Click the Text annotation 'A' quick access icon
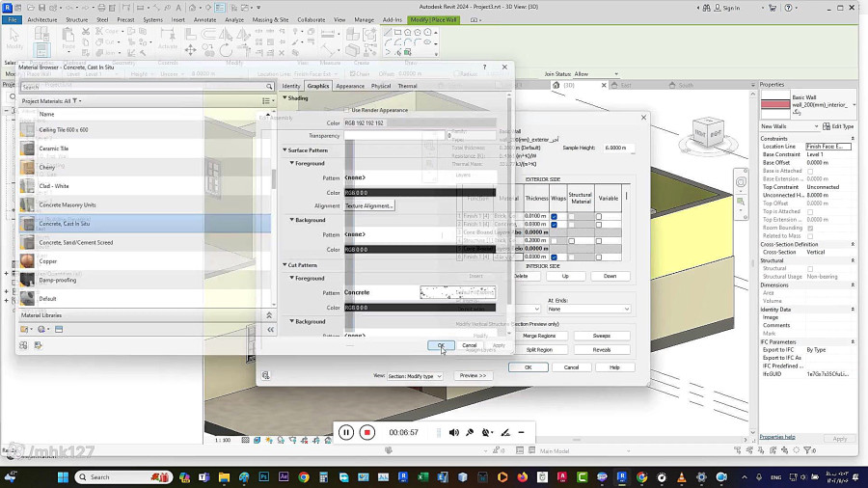Image resolution: width=868 pixels, height=488 pixels. (178, 8)
